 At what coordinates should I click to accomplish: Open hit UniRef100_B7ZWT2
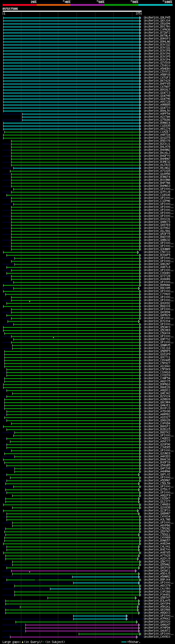click(157, 33)
